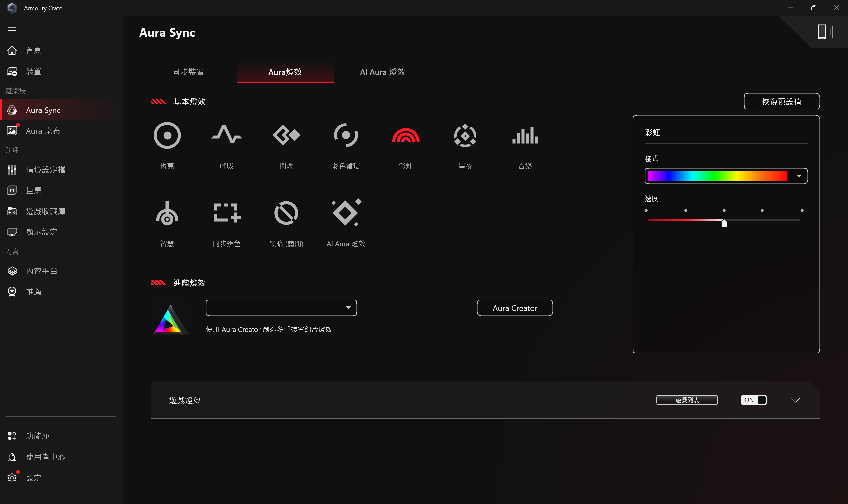Choose the 星夜 starry night effect icon
The height and width of the screenshot is (504, 848).
point(465,135)
